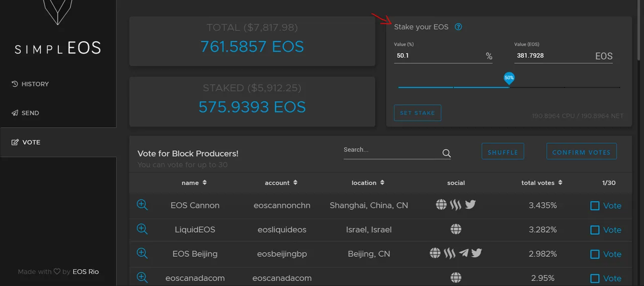This screenshot has height=286, width=644.
Task: Open LiquidEOS website globe icon
Action: click(x=456, y=229)
